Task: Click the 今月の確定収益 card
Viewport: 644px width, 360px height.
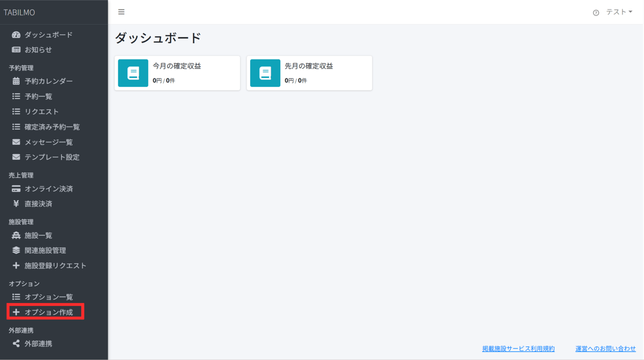Action: point(177,73)
